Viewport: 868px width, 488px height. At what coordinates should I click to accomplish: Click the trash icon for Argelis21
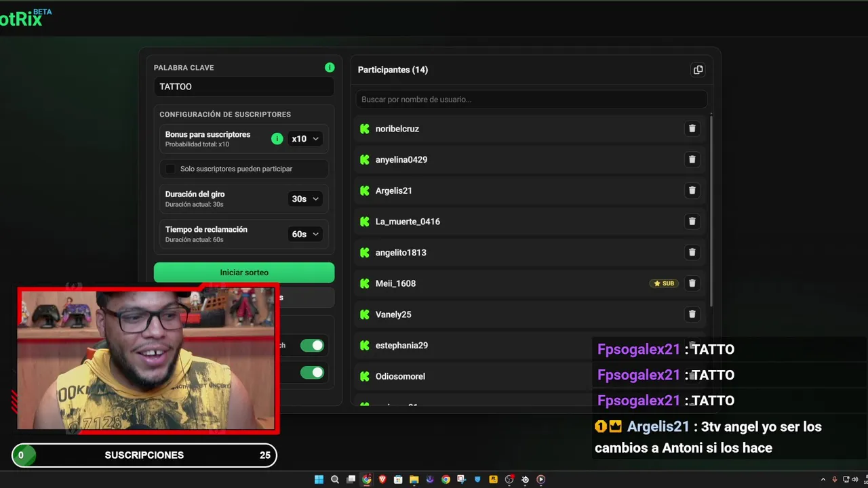coord(692,190)
